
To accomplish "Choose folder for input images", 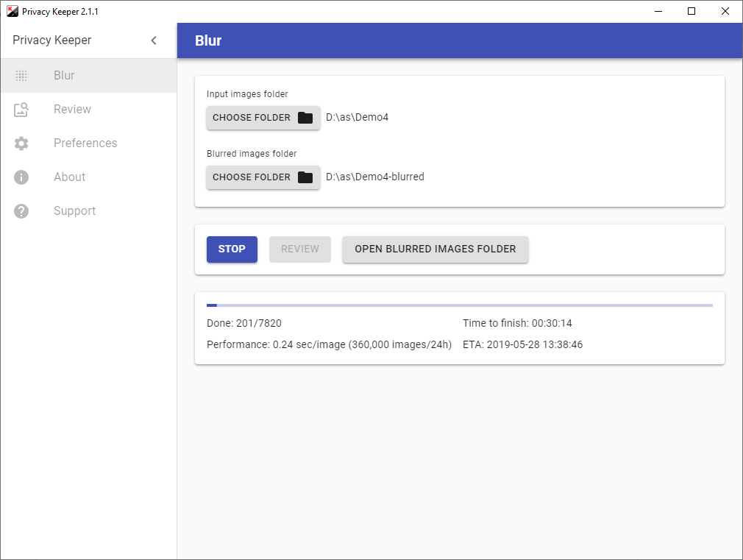I will point(263,118).
